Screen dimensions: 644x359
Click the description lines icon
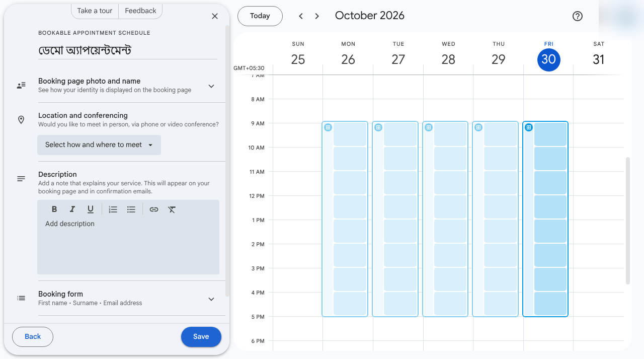point(21,179)
